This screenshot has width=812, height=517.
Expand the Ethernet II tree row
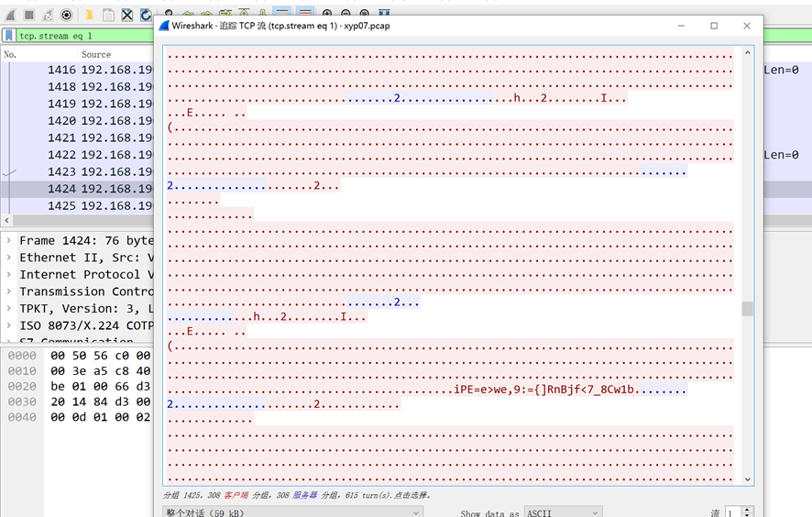point(9,258)
